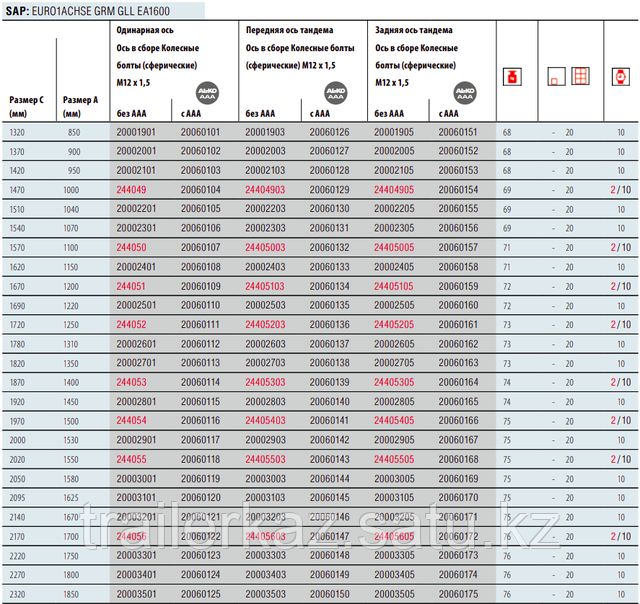
Task: Select part number 20003005
Action: (x=394, y=479)
